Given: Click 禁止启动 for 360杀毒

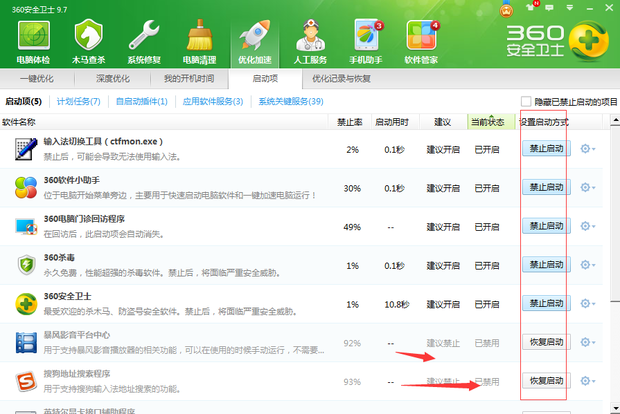Looking at the screenshot, I should tap(546, 265).
